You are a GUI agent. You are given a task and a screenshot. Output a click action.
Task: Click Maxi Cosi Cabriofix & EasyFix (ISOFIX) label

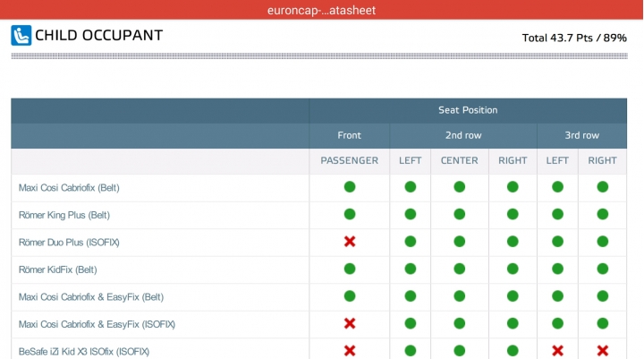[x=97, y=324]
